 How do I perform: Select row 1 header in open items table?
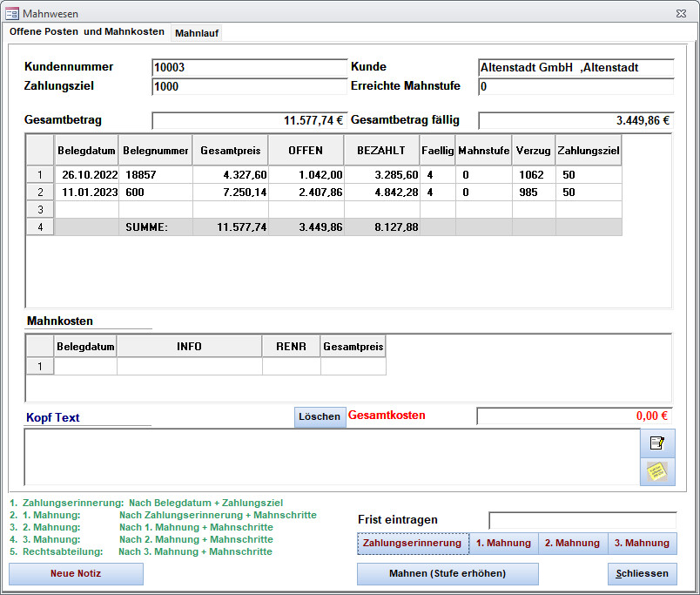click(40, 175)
